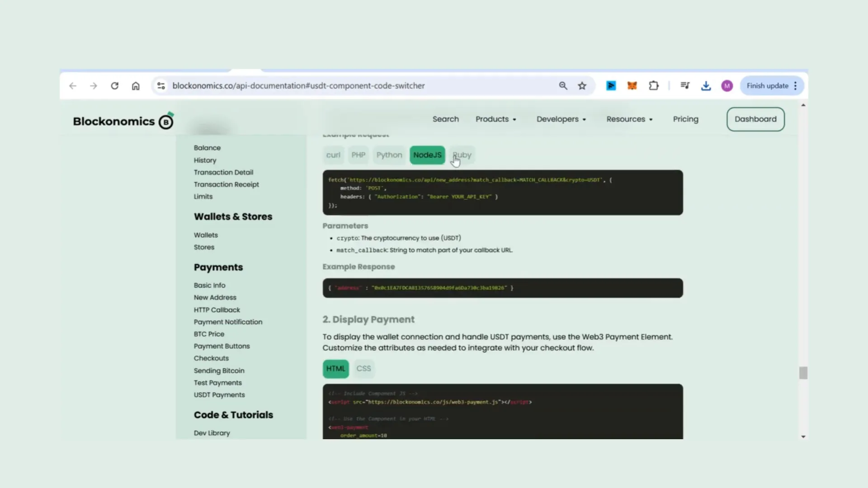Viewport: 868px width, 488px height.
Task: Click the NodeJS fetch code block
Action: pos(503,192)
